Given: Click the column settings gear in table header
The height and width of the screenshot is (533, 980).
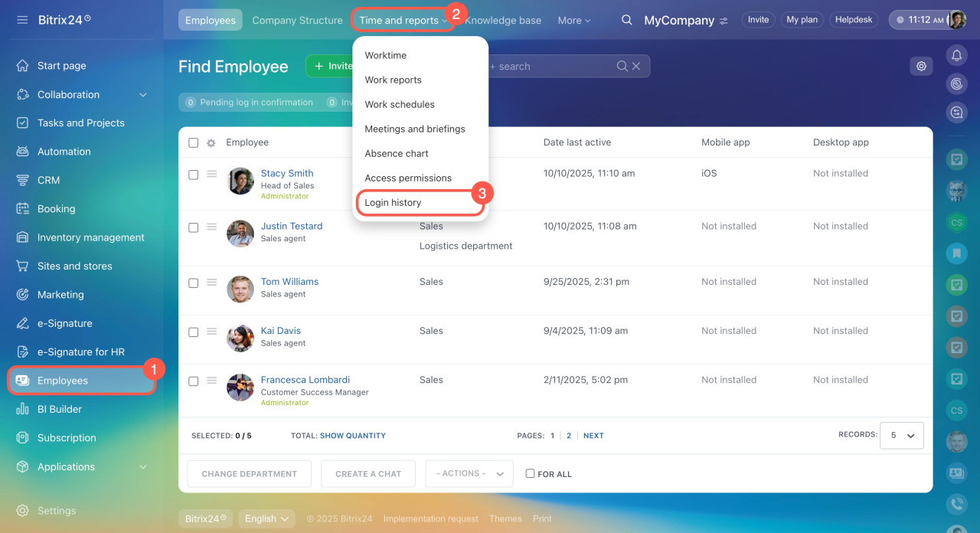Looking at the screenshot, I should [211, 142].
